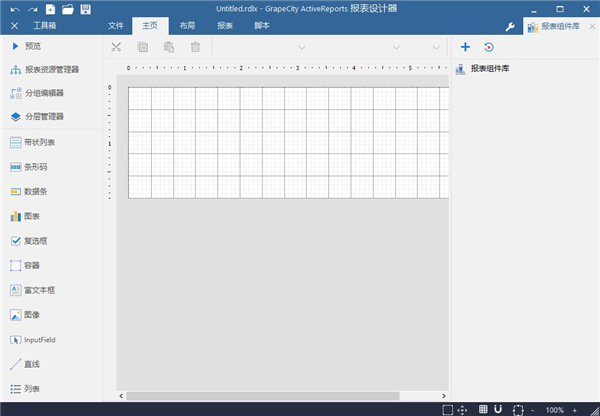600x416 pixels.
Task: Click the Undo arrow
Action: click(x=14, y=8)
